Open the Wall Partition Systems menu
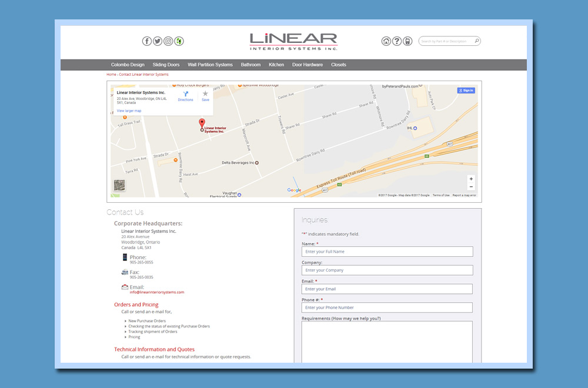The width and height of the screenshot is (588, 388). pos(210,65)
